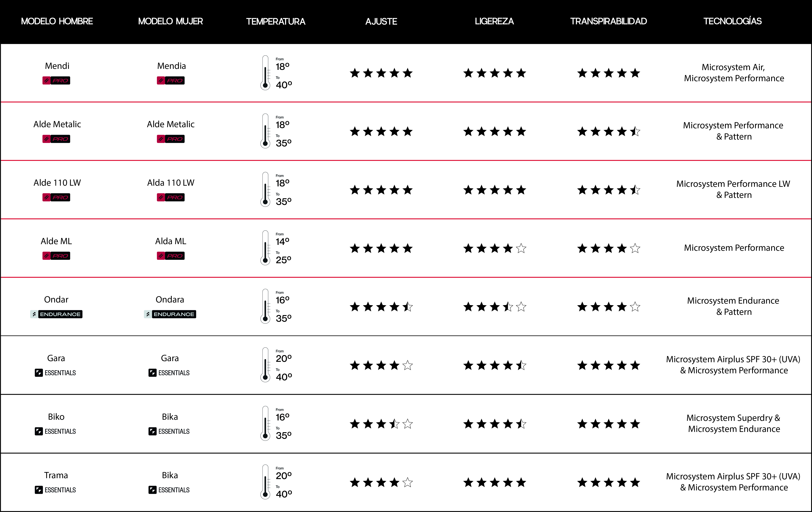812x512 pixels.
Task: Click the thermometer icon in the Trama row
Action: click(x=265, y=482)
